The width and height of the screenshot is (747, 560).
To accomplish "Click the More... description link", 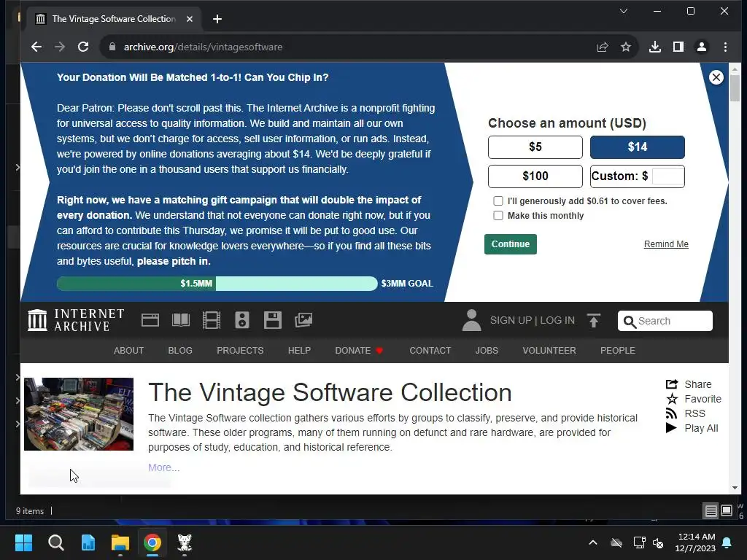I will (x=164, y=467).
